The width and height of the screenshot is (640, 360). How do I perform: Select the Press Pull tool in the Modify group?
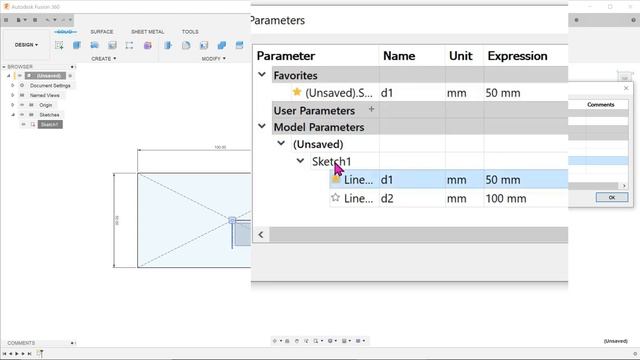click(x=168, y=45)
